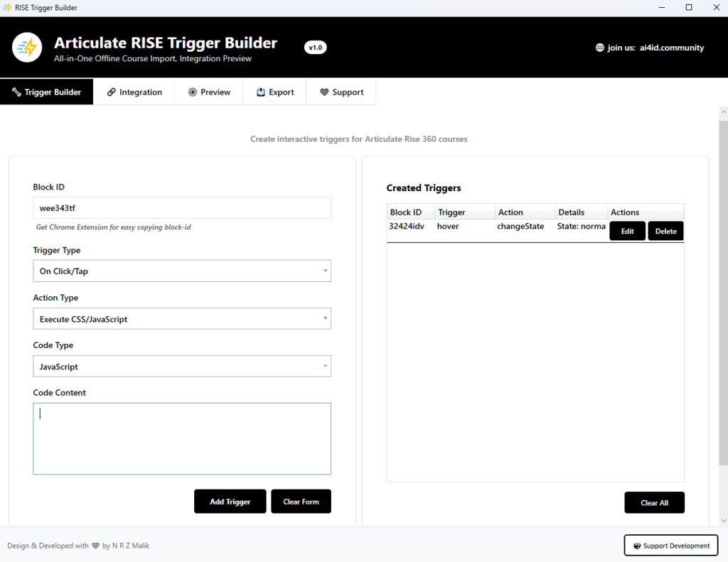Screen dimensions: 728x562
Task: Click the wrench icon on Trigger Builder tab
Action: pos(16,92)
